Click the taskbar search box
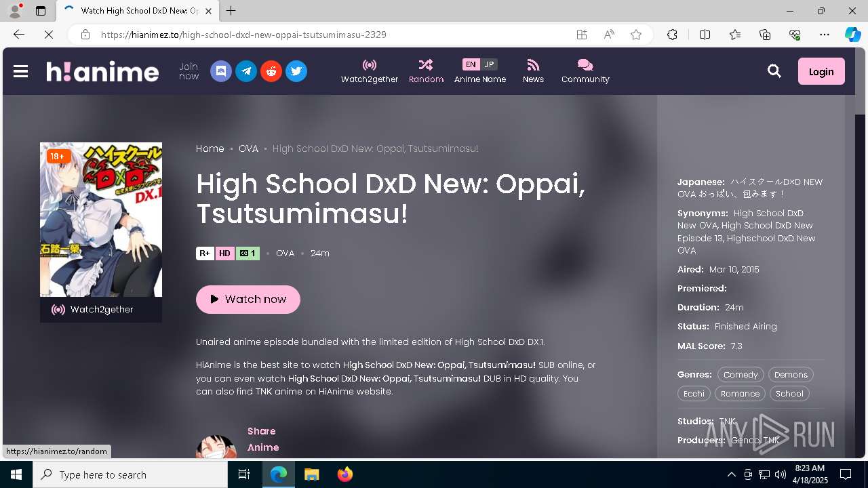Screen dimensions: 868x488 [130, 474]
